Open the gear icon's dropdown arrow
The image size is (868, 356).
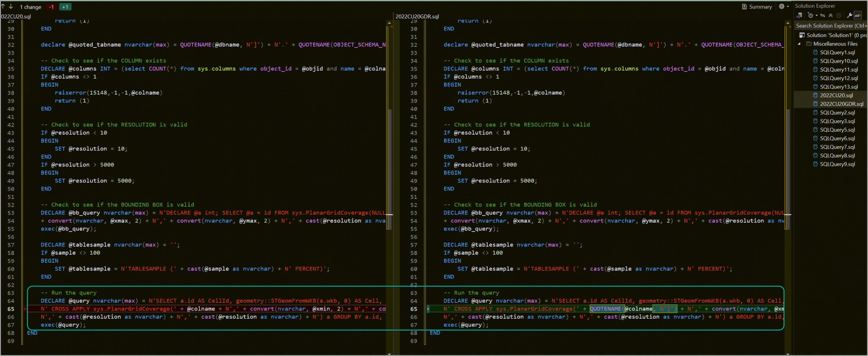pyautogui.click(x=787, y=6)
